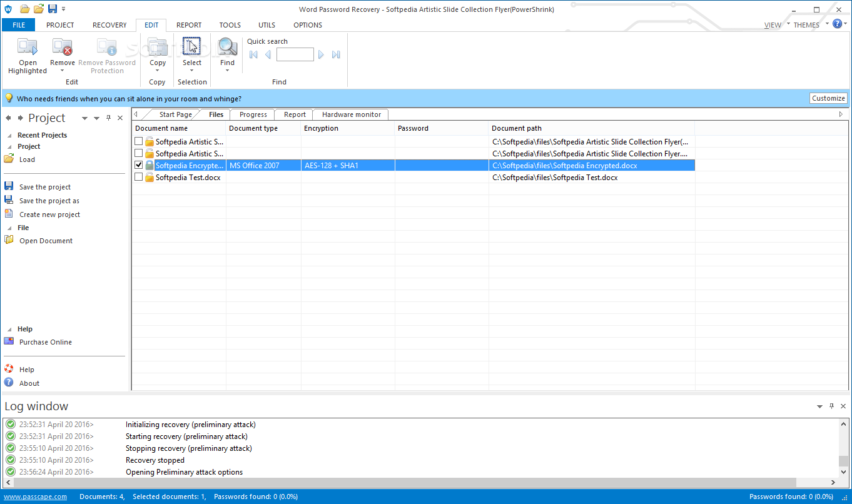Click into the Quick search field

pyautogui.click(x=295, y=54)
